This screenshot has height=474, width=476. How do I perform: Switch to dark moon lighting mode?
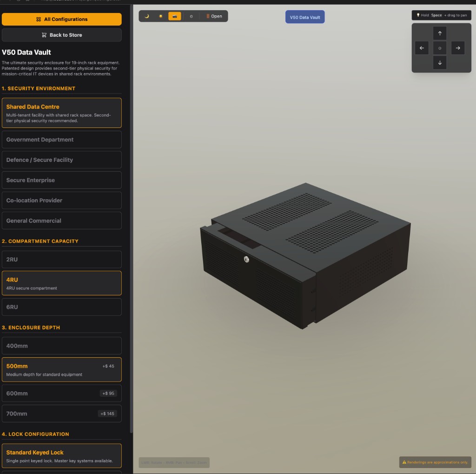(147, 16)
